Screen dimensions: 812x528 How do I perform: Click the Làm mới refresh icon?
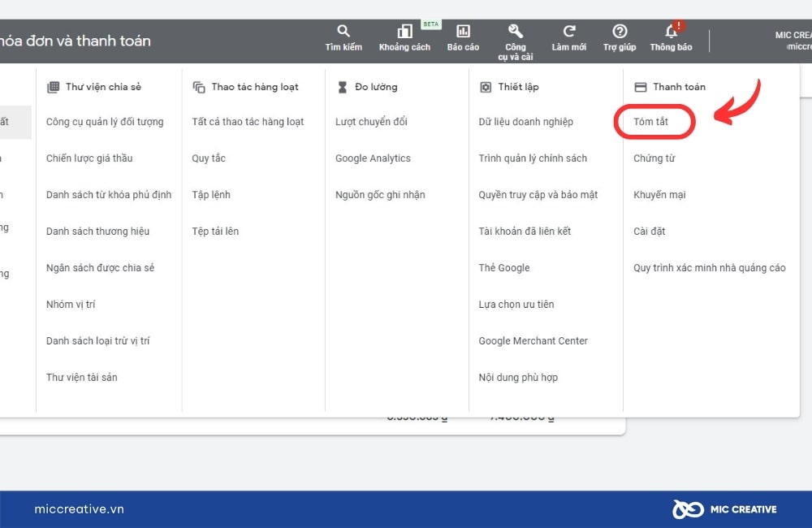568,31
